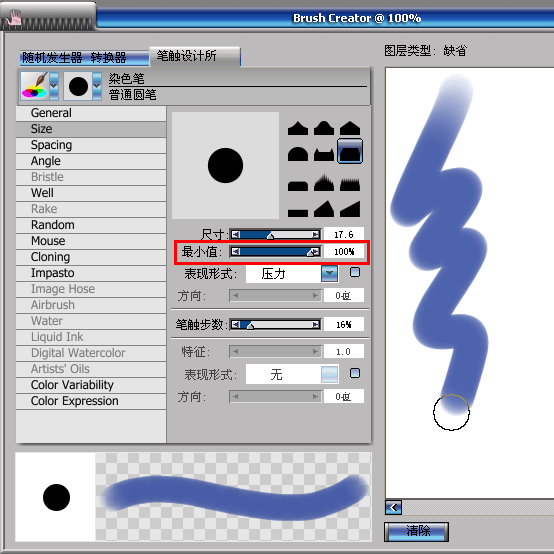Pick the spiky bristle tip profile icon

(324, 183)
